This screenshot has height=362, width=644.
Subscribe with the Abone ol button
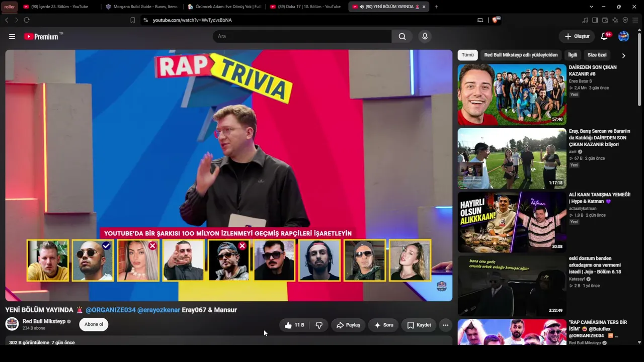click(x=94, y=324)
